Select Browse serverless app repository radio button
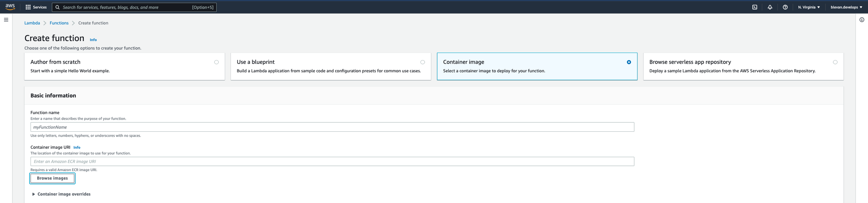The height and width of the screenshot is (203, 868). pyautogui.click(x=835, y=62)
